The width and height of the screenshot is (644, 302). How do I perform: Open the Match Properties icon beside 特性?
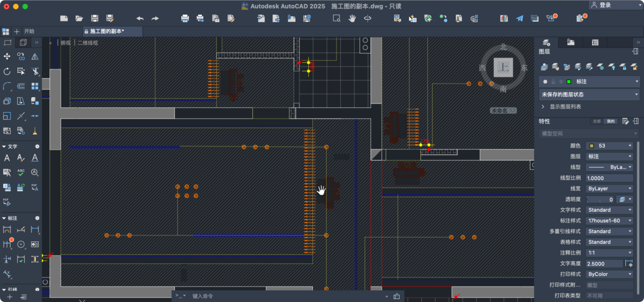[x=625, y=121]
